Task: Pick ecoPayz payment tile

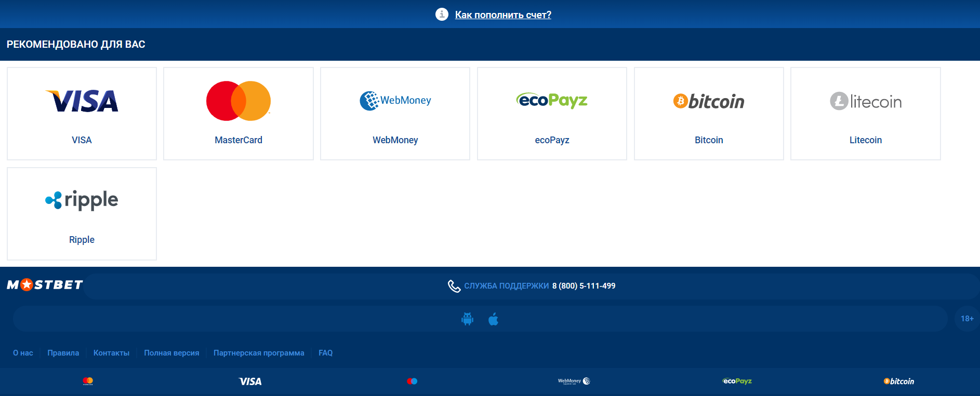Action: click(x=552, y=114)
